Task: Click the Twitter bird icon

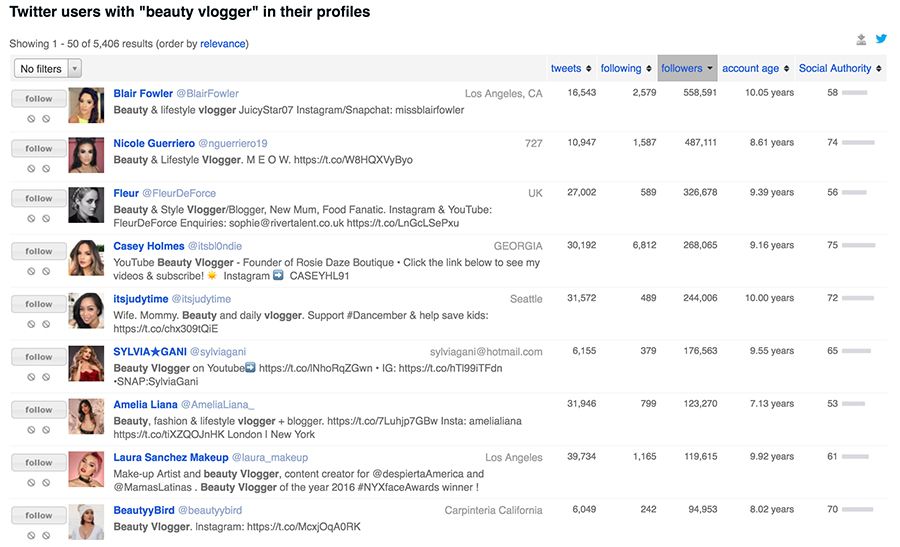Action: pos(881,40)
